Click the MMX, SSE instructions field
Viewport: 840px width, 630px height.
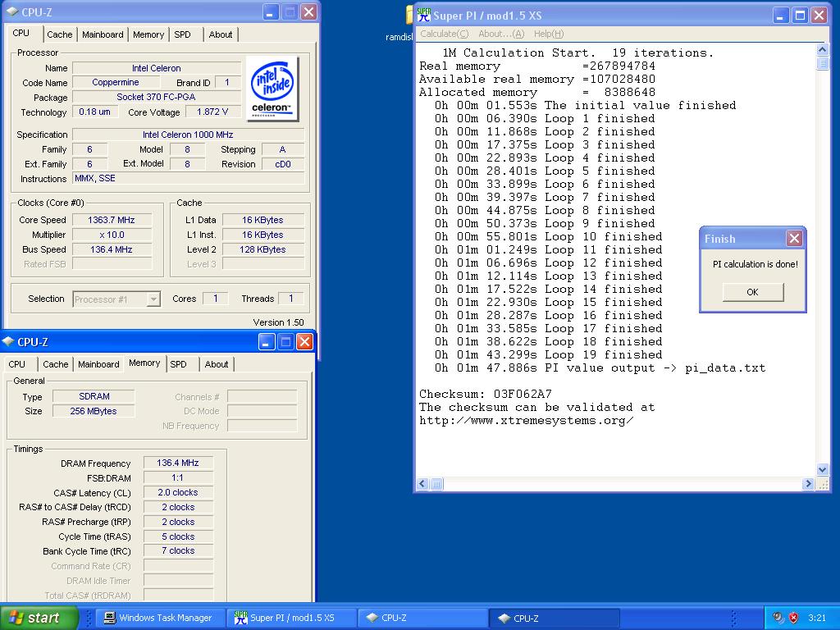189,178
